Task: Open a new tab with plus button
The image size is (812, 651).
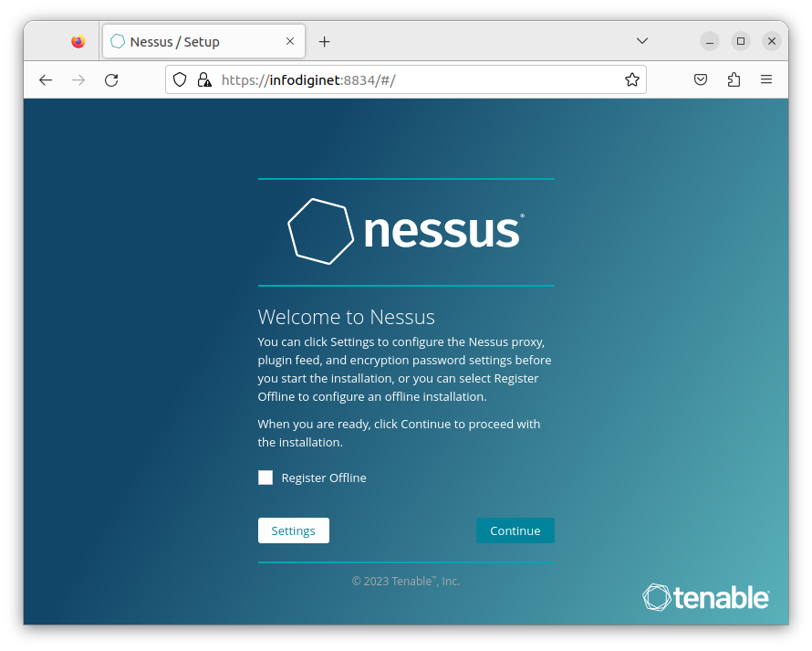Action: click(324, 41)
